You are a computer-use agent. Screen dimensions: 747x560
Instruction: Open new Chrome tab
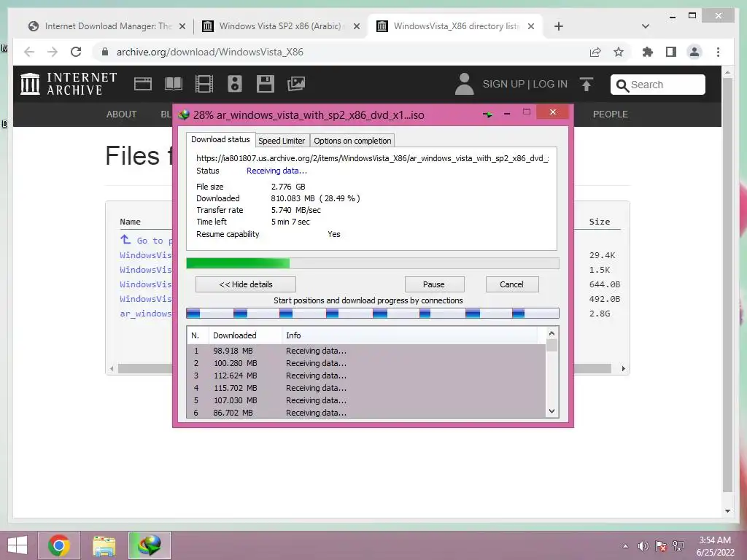click(559, 26)
